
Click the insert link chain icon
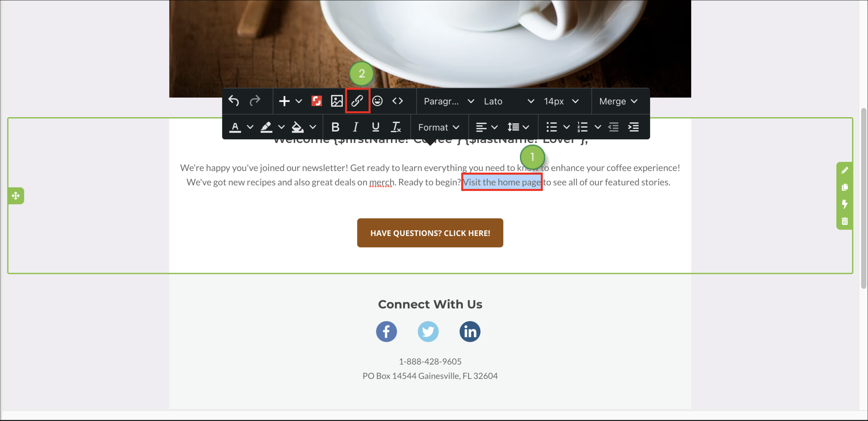click(x=357, y=101)
